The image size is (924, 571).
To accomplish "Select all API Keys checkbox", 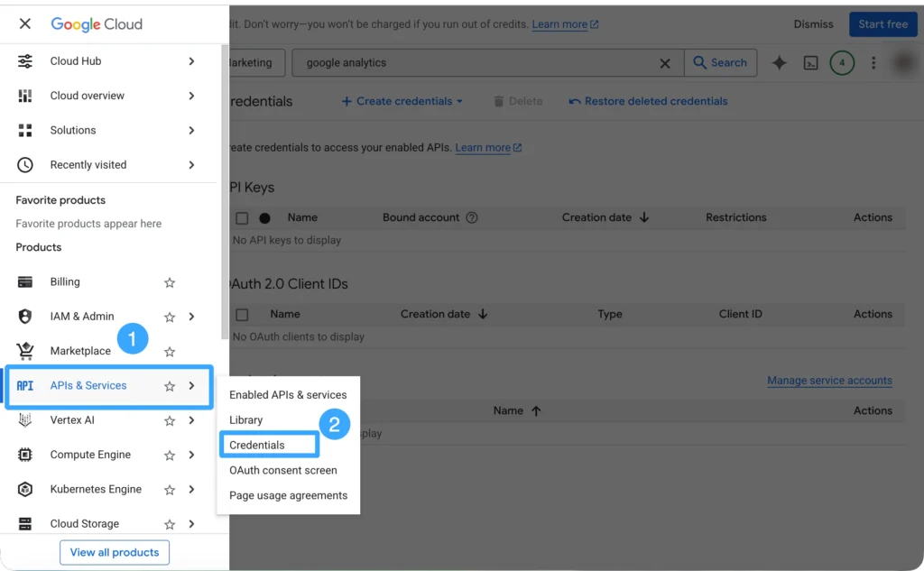I will click(x=242, y=218).
